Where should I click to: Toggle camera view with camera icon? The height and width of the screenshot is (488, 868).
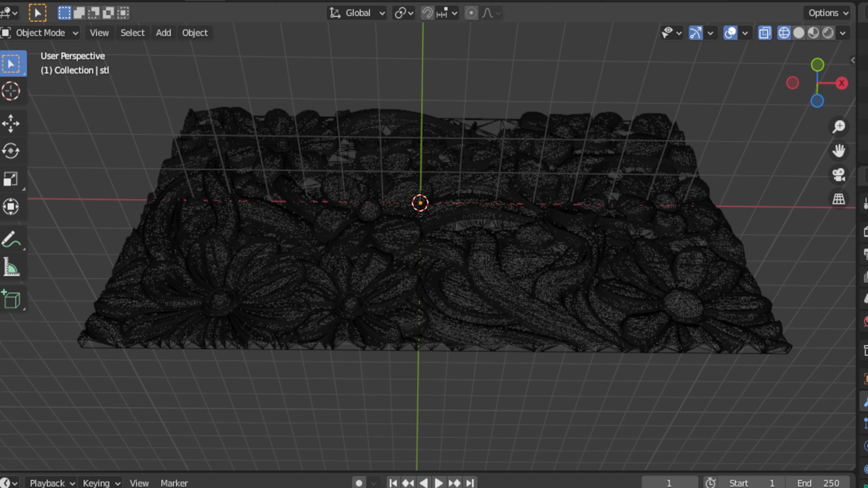pyautogui.click(x=839, y=175)
